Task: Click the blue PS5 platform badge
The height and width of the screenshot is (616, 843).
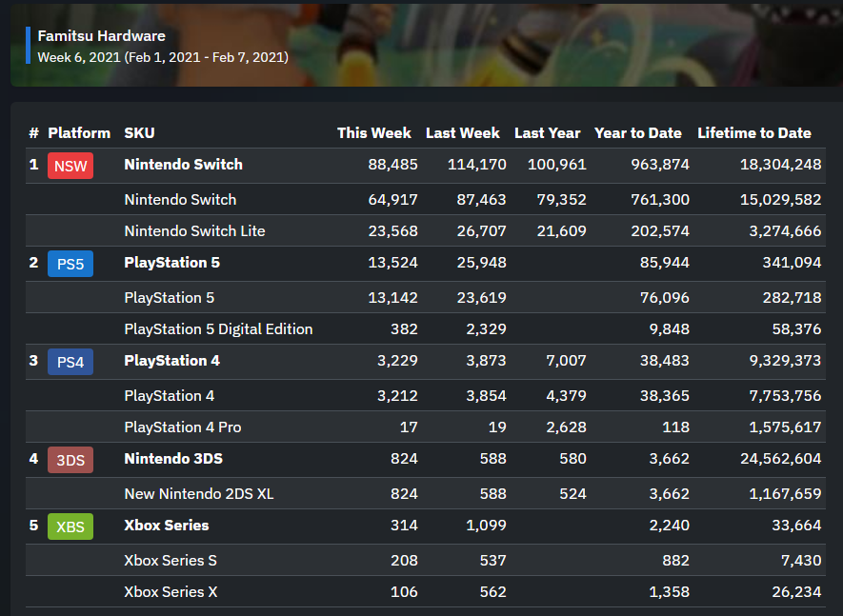Action: pyautogui.click(x=70, y=264)
